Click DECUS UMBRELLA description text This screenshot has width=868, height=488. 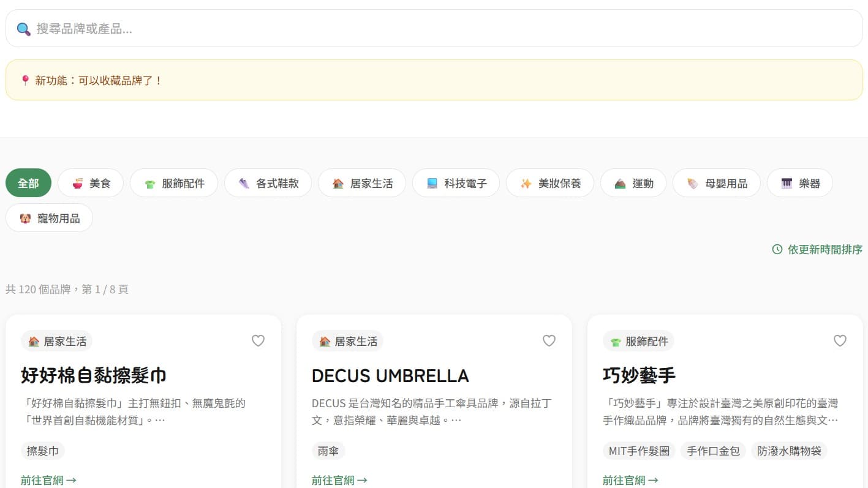coord(432,411)
